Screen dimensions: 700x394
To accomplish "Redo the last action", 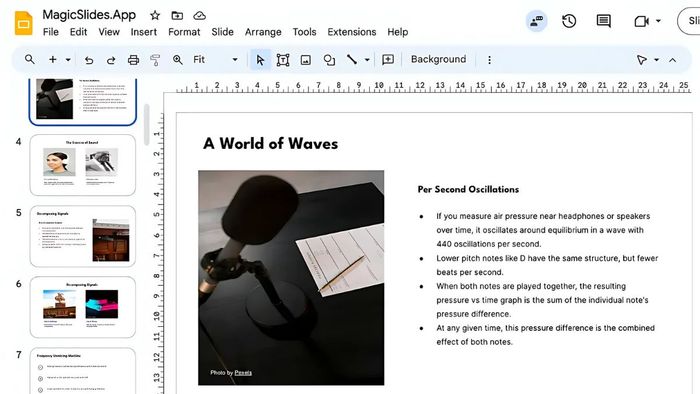I will pyautogui.click(x=111, y=60).
